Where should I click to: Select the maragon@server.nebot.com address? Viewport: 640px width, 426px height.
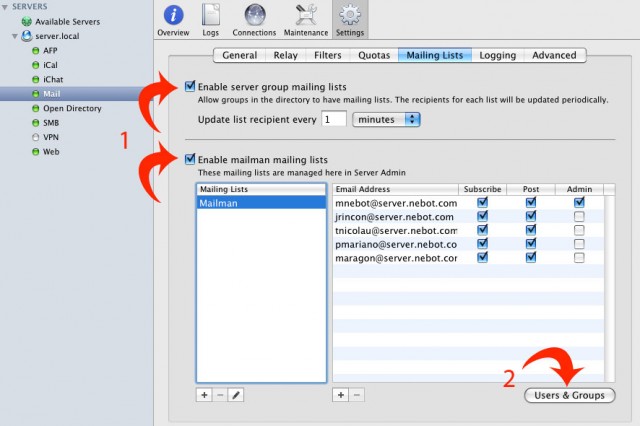396,258
